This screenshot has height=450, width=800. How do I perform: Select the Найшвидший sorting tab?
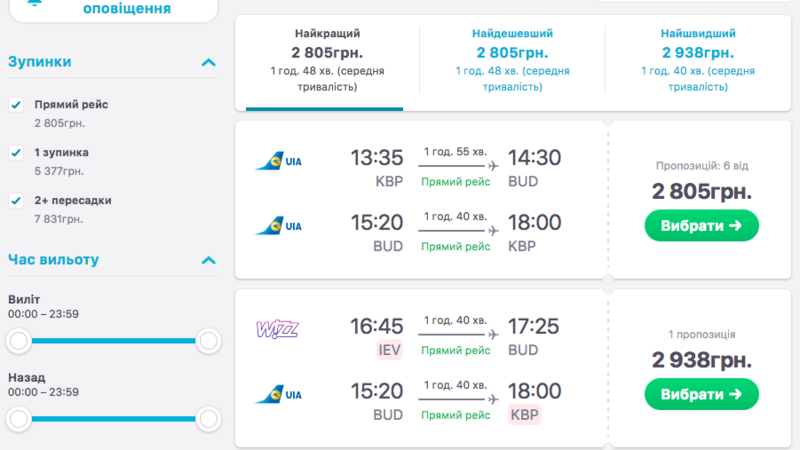[x=698, y=62]
